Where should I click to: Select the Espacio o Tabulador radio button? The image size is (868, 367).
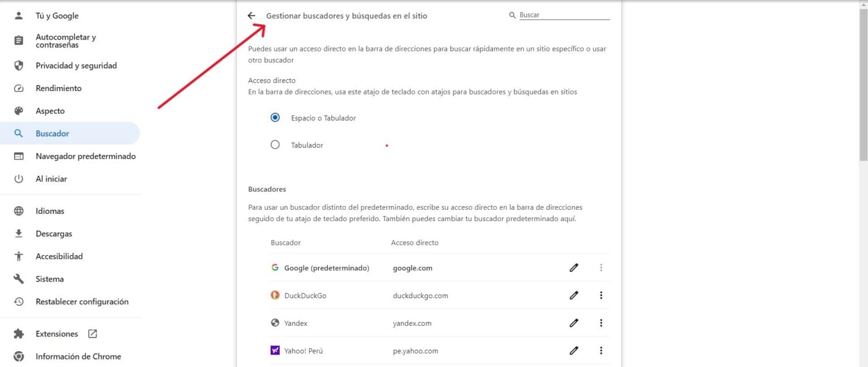pos(275,117)
